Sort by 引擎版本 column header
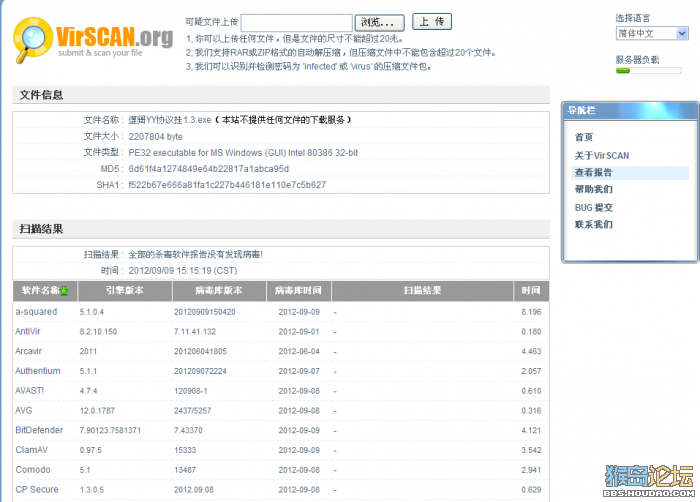This screenshot has height=502, width=700. 125,291
